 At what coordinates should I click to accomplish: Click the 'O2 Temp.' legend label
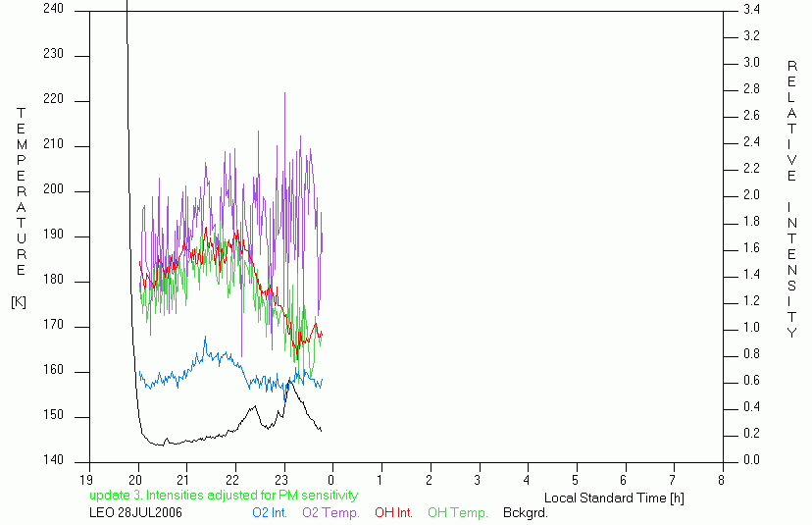point(330,512)
